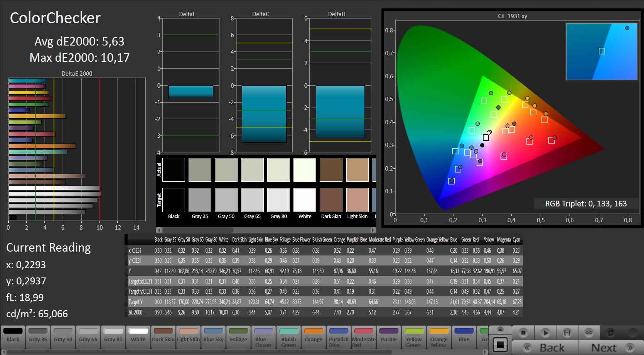This screenshot has width=644, height=355.
Task: Click the Magenta column header in table
Action: [x=504, y=240]
